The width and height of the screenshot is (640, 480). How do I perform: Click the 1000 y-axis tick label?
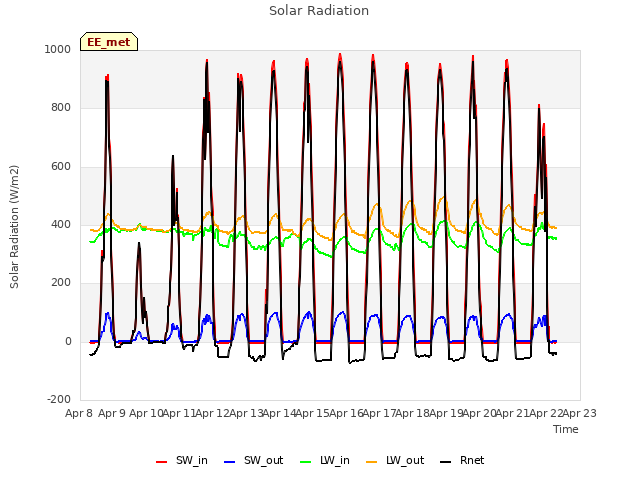tap(58, 49)
